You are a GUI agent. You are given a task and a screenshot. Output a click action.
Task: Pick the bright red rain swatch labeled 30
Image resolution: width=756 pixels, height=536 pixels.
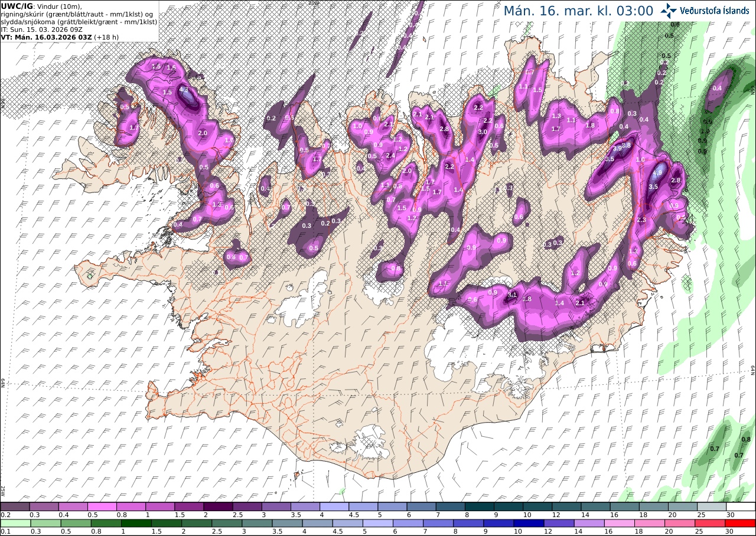[741, 523]
